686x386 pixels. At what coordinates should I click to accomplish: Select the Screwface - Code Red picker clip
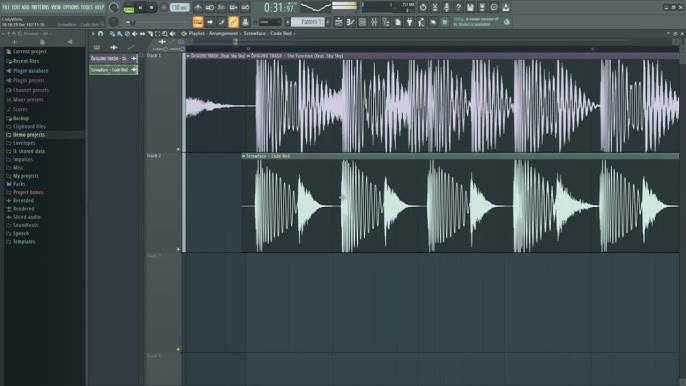click(x=114, y=70)
